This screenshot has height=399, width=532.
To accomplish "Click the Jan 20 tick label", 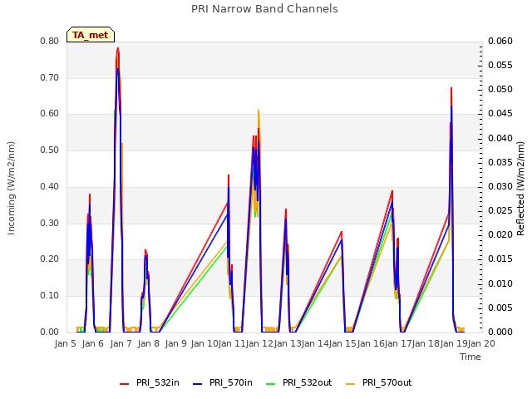I will point(481,343).
